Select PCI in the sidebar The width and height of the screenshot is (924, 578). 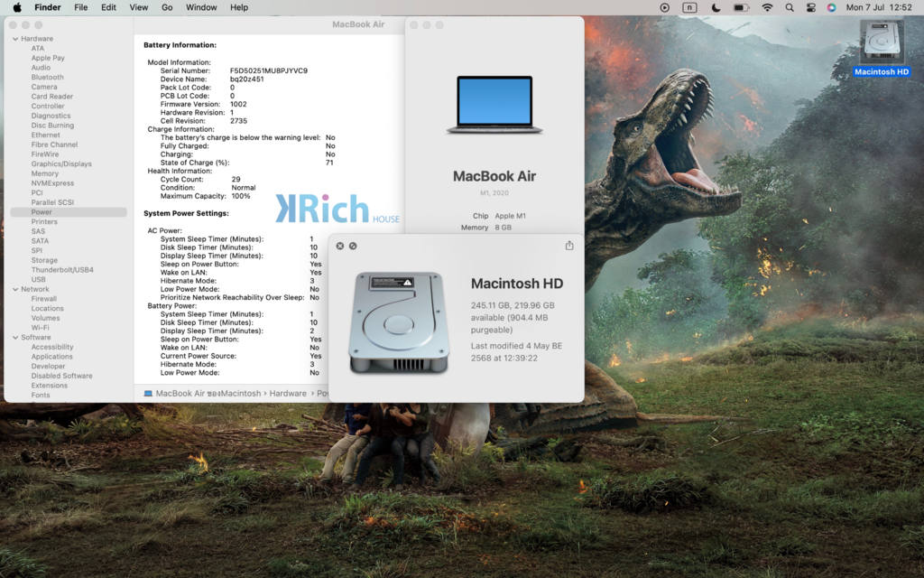[37, 193]
